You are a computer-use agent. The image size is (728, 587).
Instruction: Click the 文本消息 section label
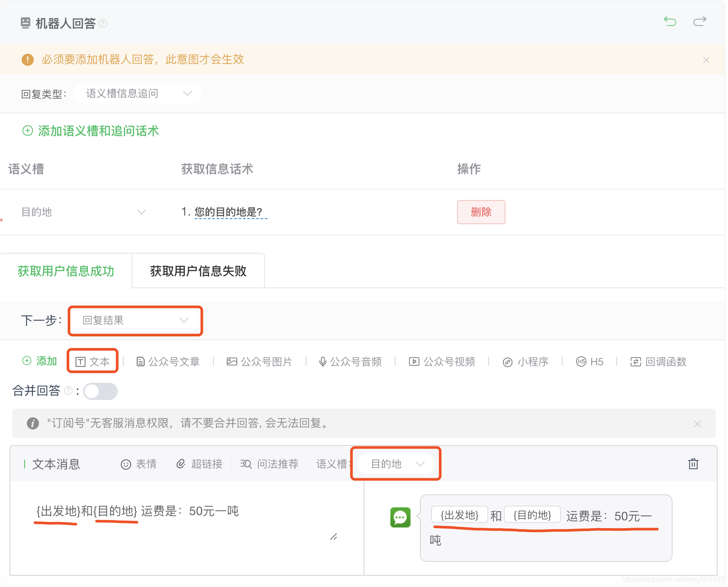point(56,464)
